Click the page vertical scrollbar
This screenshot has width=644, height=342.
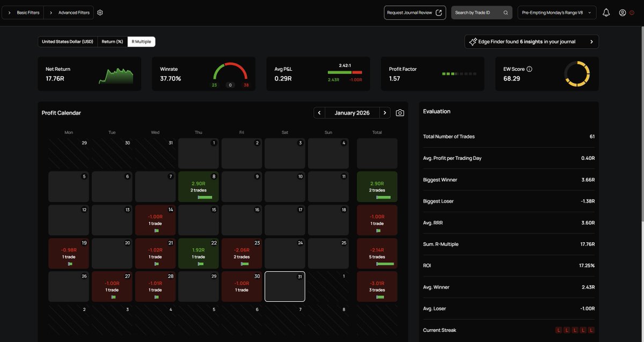click(641, 123)
